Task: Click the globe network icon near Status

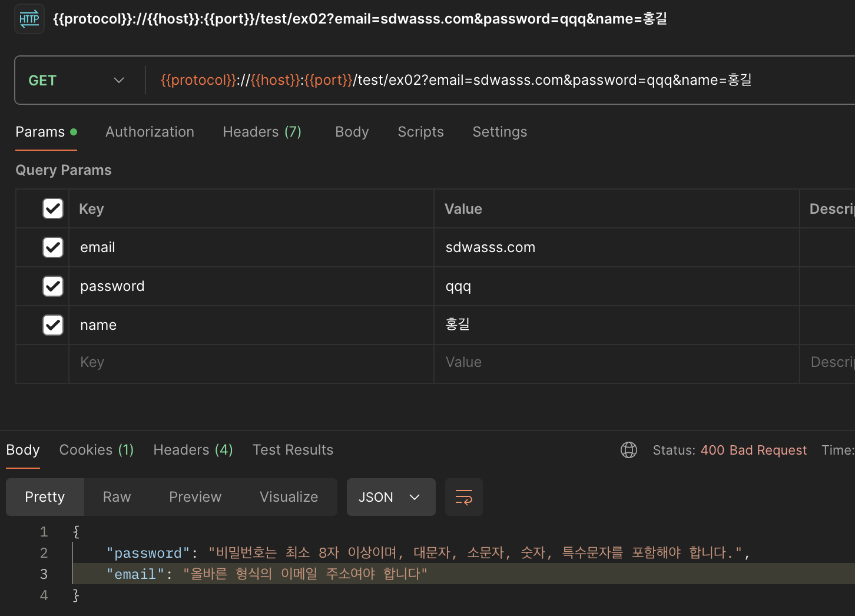Action: (x=629, y=450)
